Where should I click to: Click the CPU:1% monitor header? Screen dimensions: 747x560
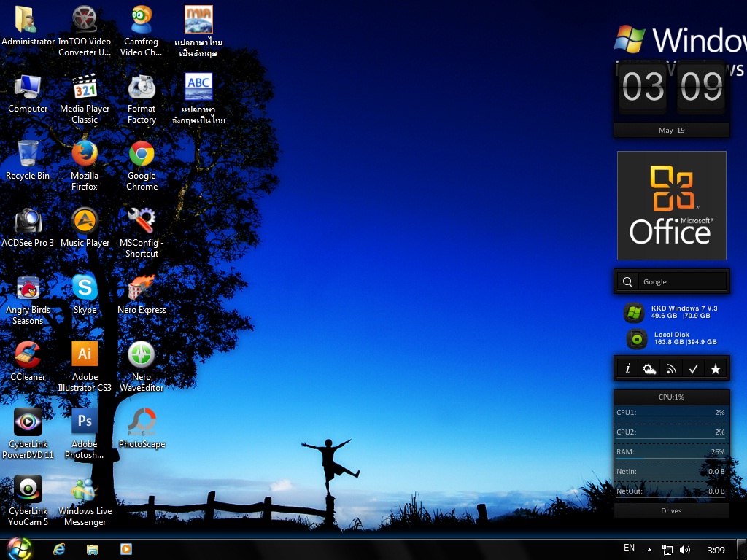point(671,397)
